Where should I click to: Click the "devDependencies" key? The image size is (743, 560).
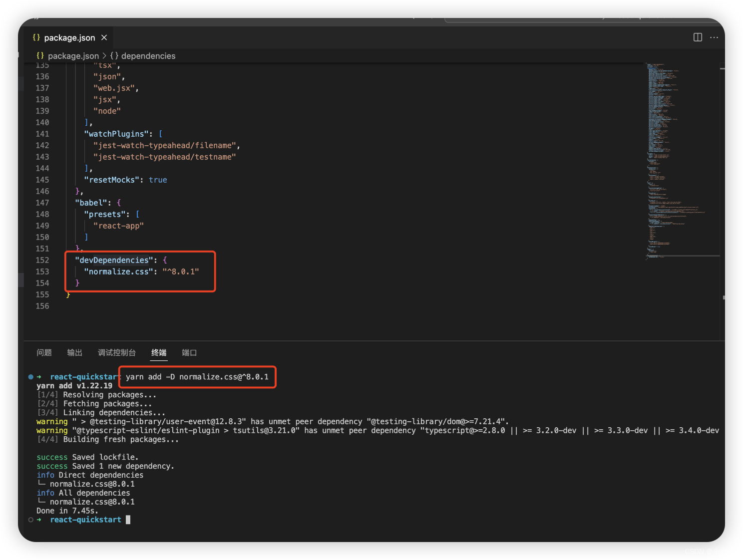pyautogui.click(x=114, y=260)
